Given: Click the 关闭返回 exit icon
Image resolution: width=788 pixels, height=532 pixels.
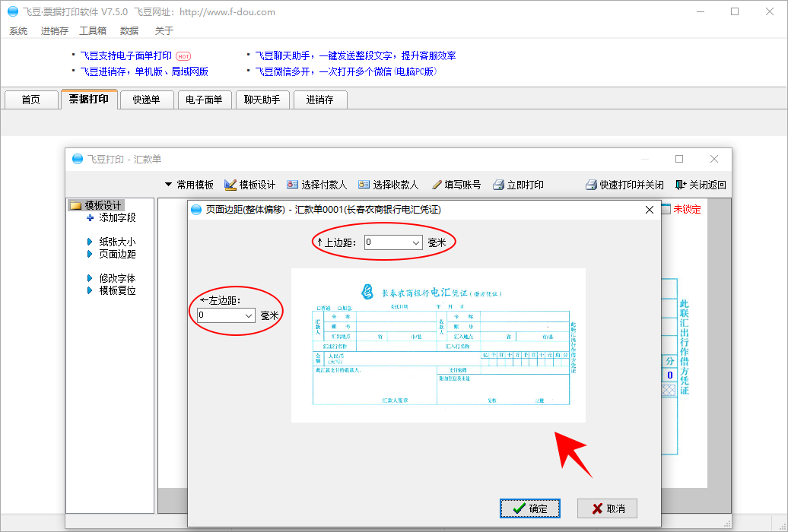Looking at the screenshot, I should tap(681, 185).
